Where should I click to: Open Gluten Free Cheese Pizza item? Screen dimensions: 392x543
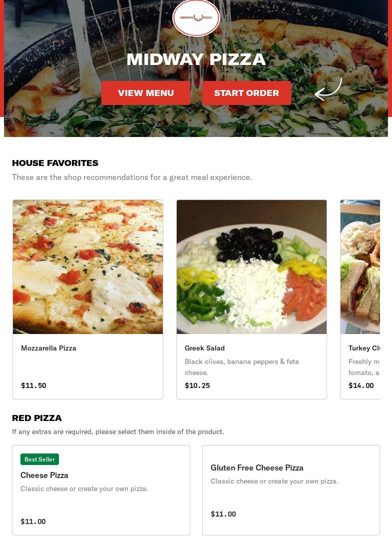click(291, 490)
